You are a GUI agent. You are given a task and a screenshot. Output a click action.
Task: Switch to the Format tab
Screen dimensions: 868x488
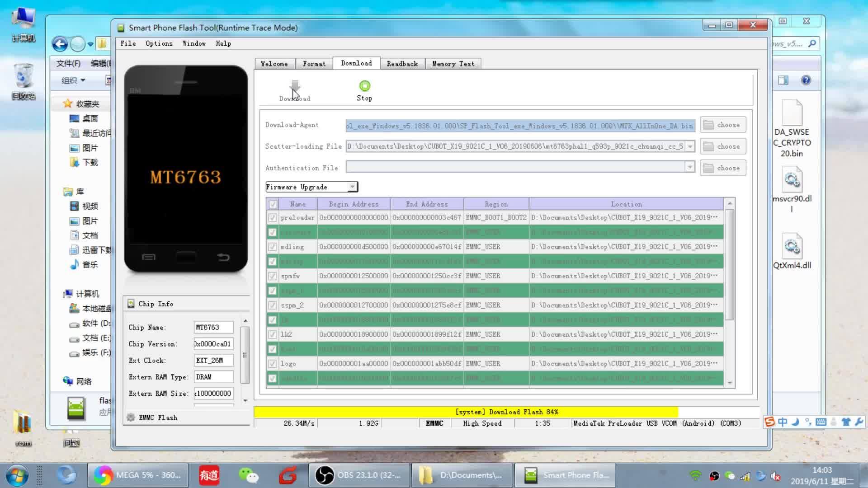click(x=314, y=64)
